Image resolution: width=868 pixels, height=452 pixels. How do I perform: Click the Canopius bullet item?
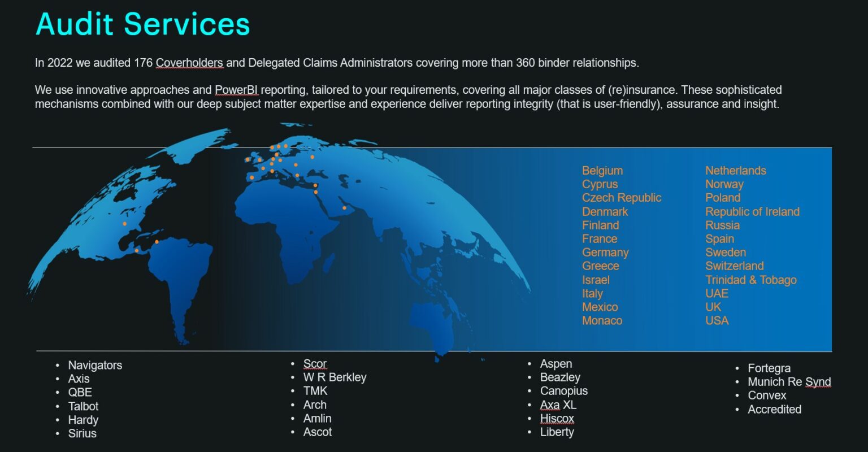pyautogui.click(x=564, y=391)
